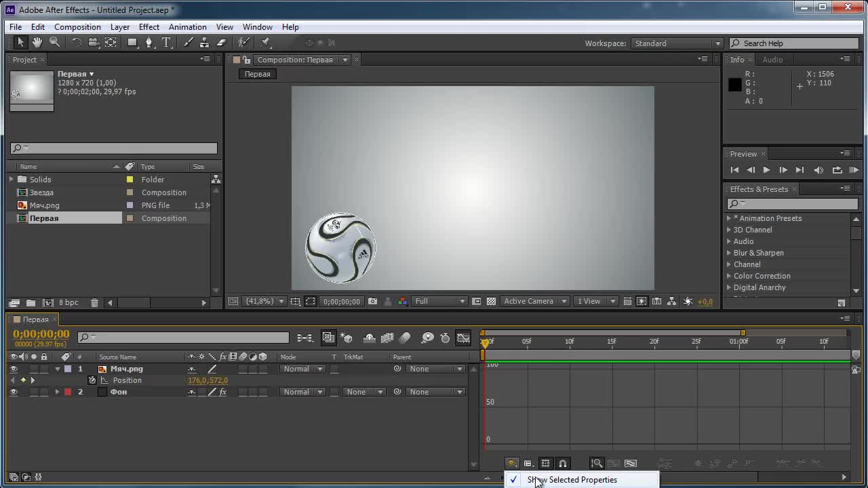This screenshot has height=488, width=868.
Task: Play the preview
Action: click(766, 170)
